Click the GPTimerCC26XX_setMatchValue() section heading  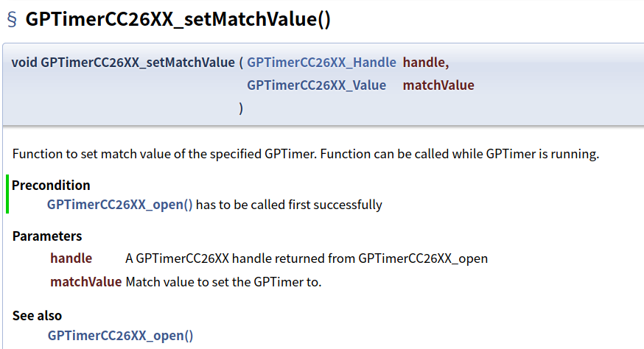point(178,20)
